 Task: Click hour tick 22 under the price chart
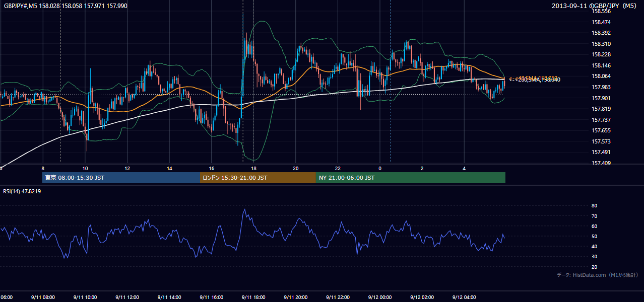[338, 168]
